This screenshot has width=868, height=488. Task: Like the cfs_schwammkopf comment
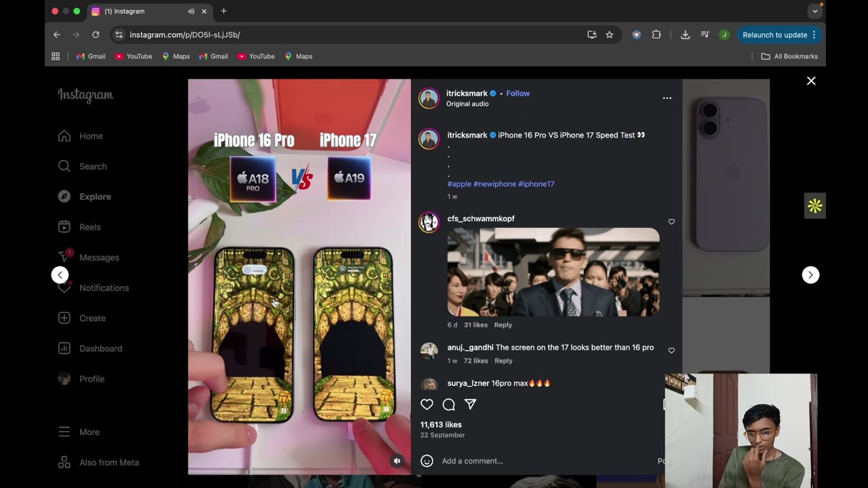pos(671,222)
